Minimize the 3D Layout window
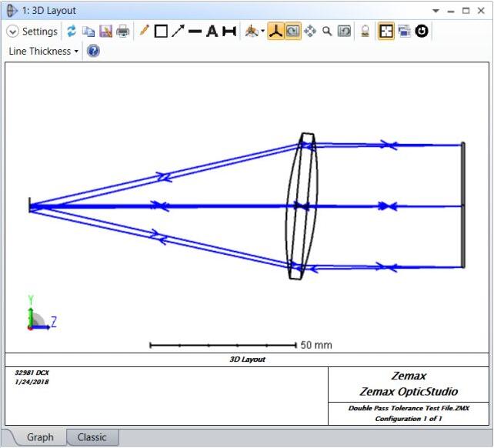The width and height of the screenshot is (494, 448). pos(451,11)
